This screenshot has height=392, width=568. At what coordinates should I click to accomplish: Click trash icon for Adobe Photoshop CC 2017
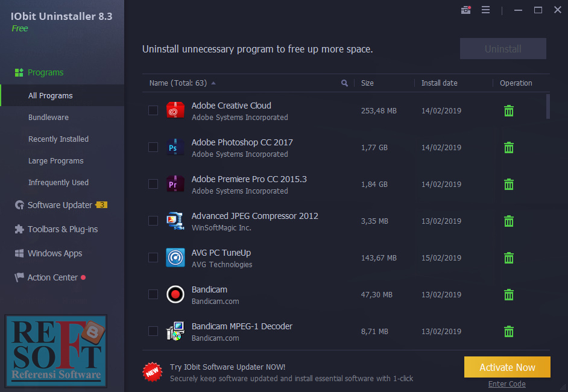tap(508, 148)
